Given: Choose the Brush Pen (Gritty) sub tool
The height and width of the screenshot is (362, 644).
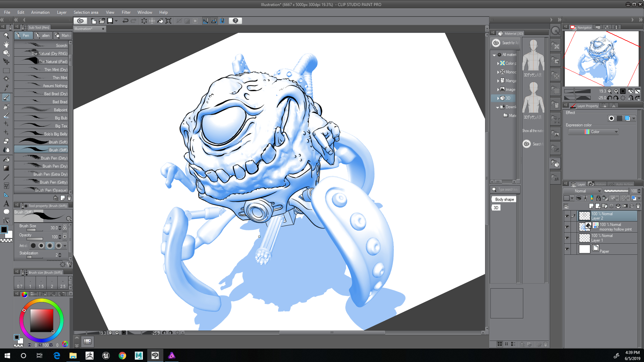Looking at the screenshot, I should click(x=44, y=182).
